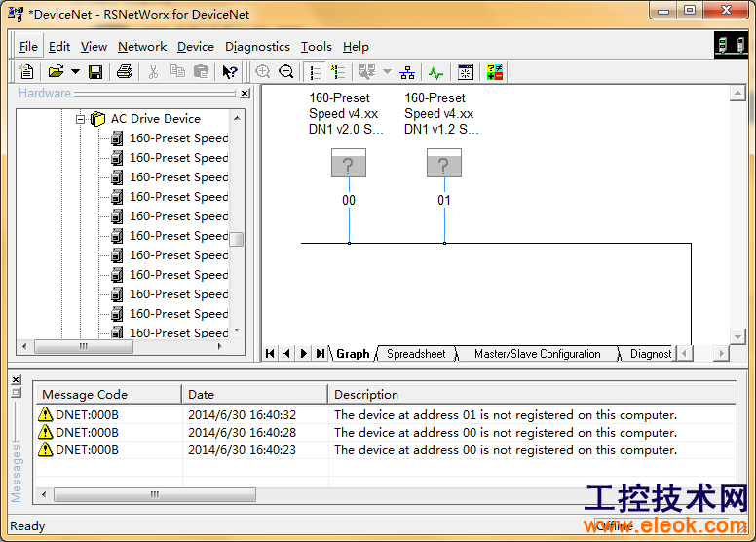
Task: Click the context help arrow icon
Action: [230, 72]
